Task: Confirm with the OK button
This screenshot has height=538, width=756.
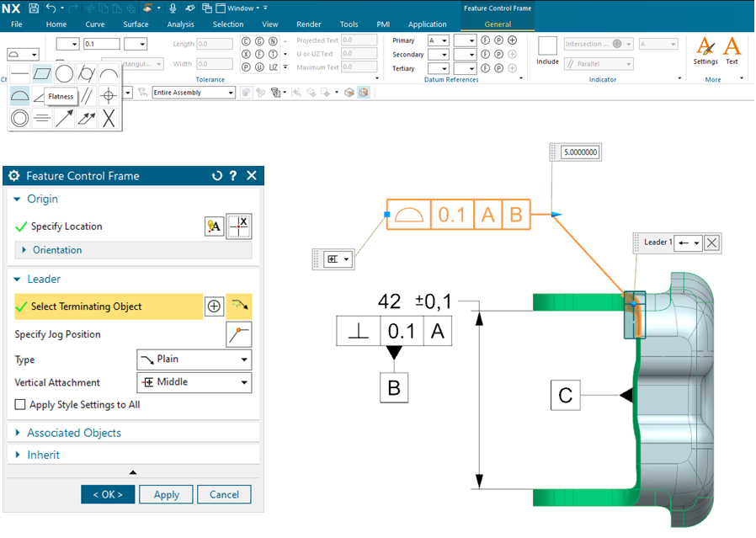Action: (x=108, y=494)
